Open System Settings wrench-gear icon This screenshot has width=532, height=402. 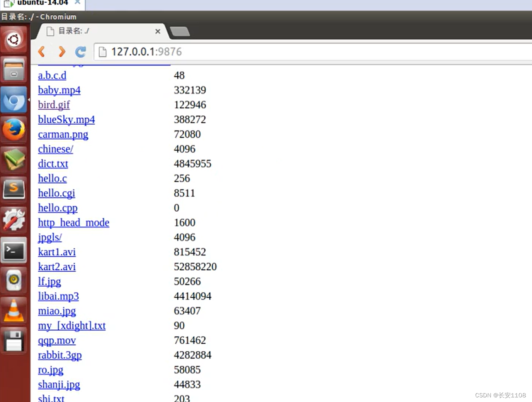14,220
